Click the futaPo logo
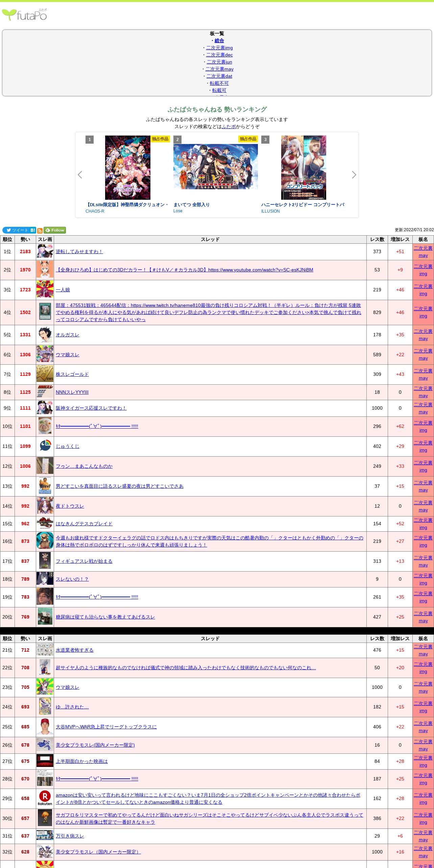 pyautogui.click(x=24, y=15)
